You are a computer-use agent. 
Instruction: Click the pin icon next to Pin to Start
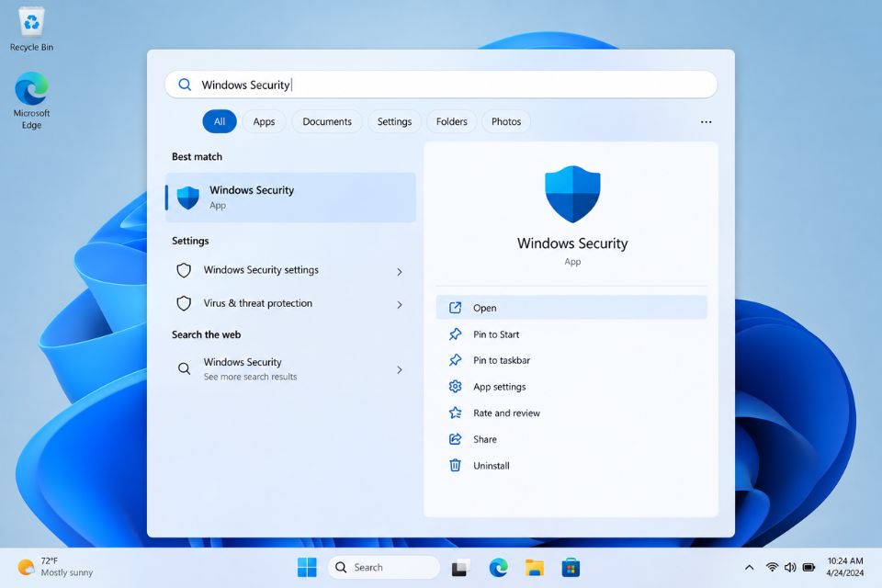(x=455, y=334)
